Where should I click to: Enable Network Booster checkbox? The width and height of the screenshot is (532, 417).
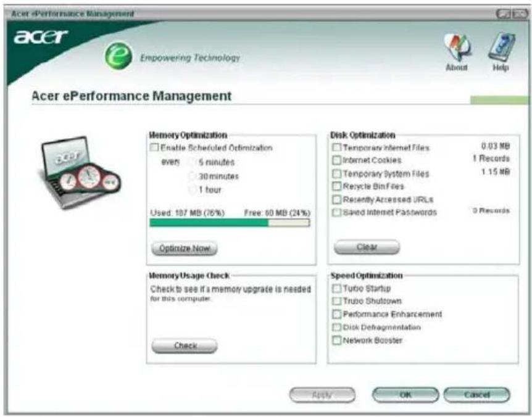(x=336, y=340)
